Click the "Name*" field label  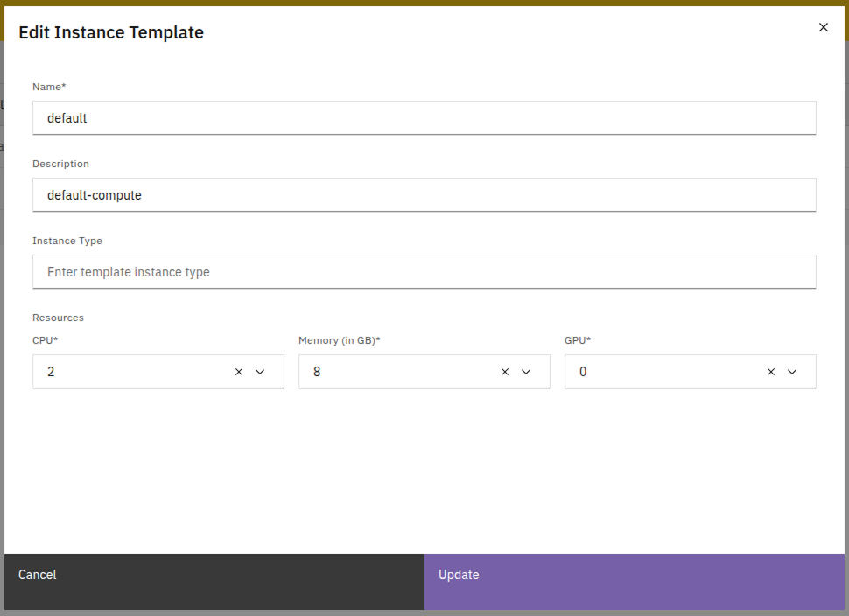pyautogui.click(x=49, y=87)
